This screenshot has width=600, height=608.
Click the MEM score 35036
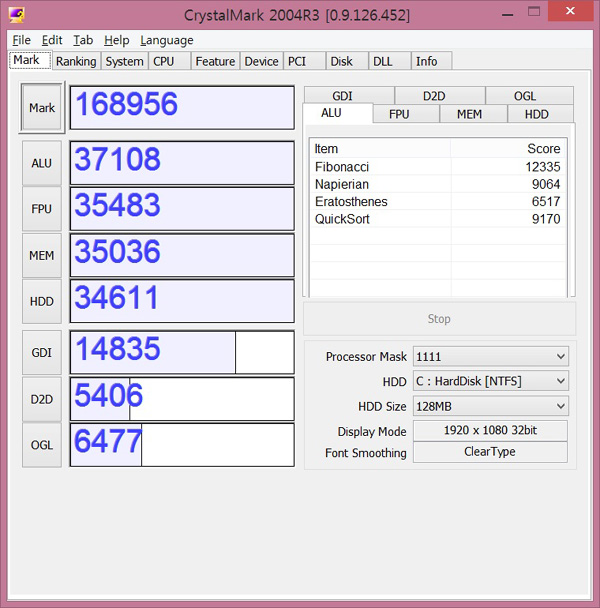[x=182, y=255]
